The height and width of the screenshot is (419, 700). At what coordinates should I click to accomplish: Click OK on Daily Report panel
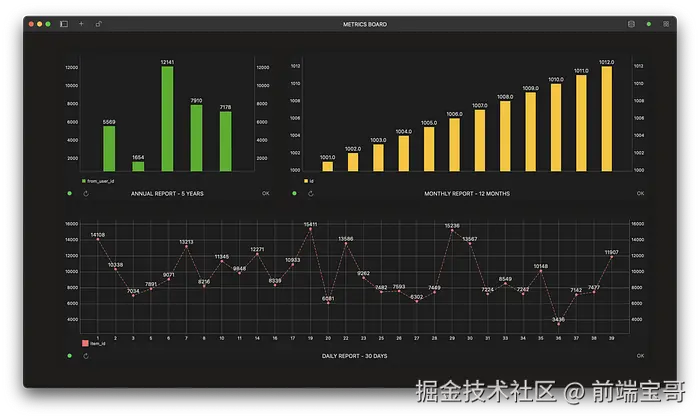(640, 356)
